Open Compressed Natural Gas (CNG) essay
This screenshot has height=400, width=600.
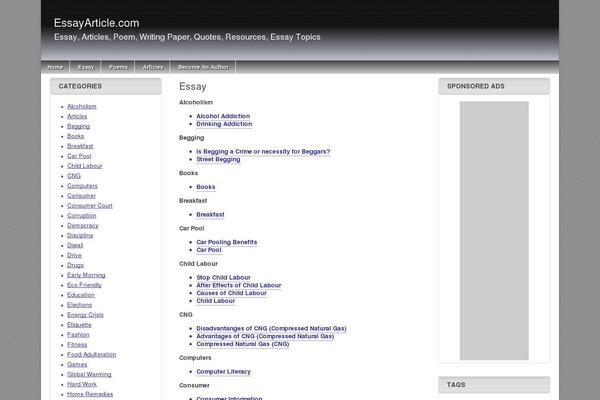[x=243, y=344]
